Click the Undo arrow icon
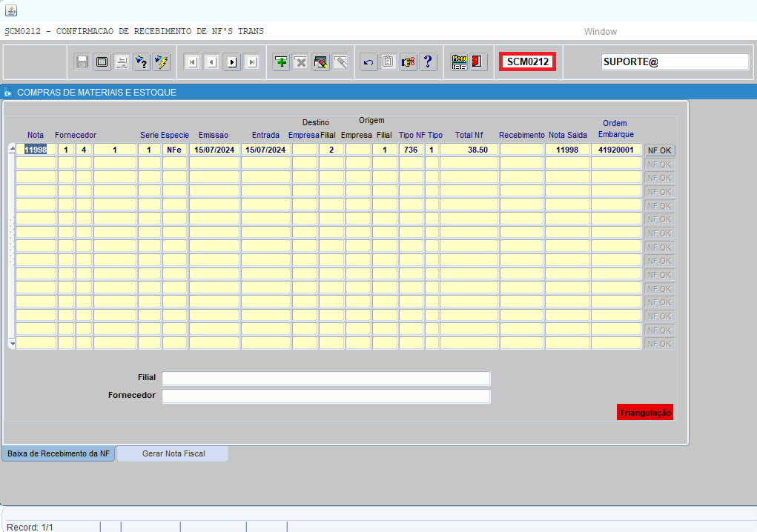This screenshot has width=757, height=532. tap(368, 61)
